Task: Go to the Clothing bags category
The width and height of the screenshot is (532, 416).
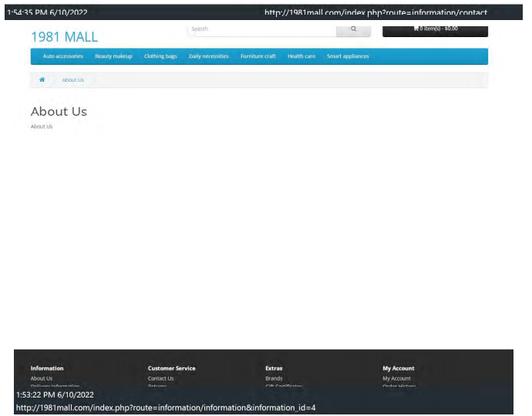Action: [x=160, y=56]
